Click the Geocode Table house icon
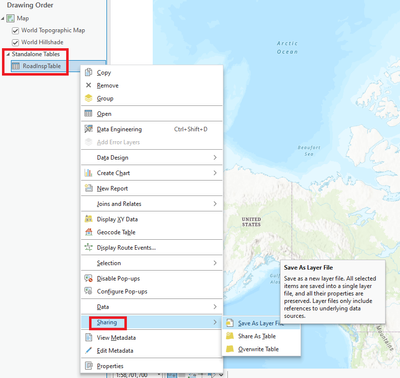This screenshot has height=378, width=400. (x=88, y=232)
